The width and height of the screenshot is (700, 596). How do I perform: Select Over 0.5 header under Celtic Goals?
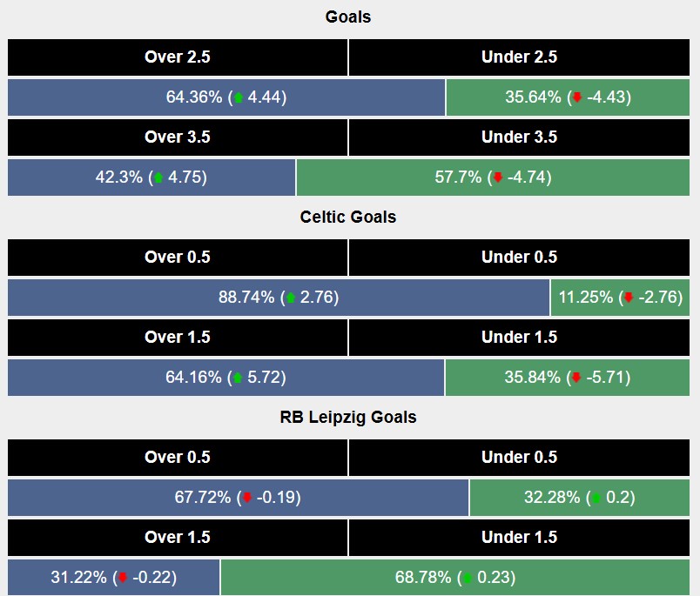point(178,258)
